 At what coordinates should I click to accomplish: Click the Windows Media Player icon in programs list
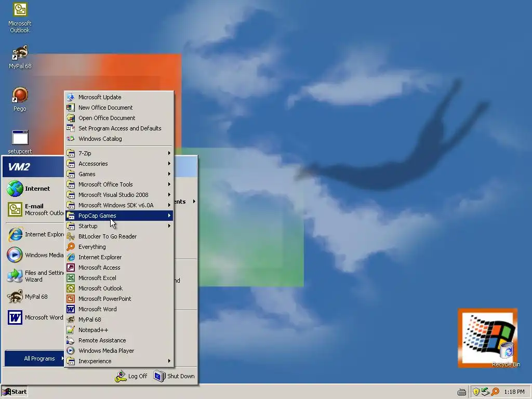[71, 351]
